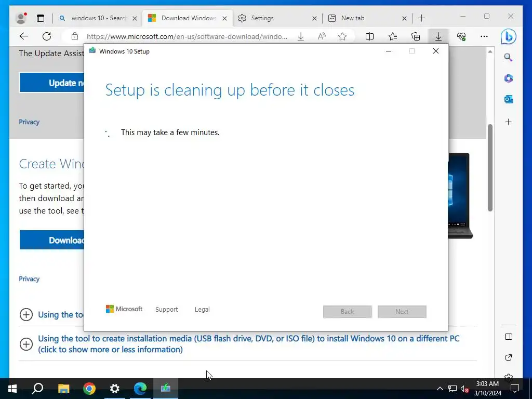Open a new tab with the plus button
This screenshot has height=399, width=532.
click(421, 18)
